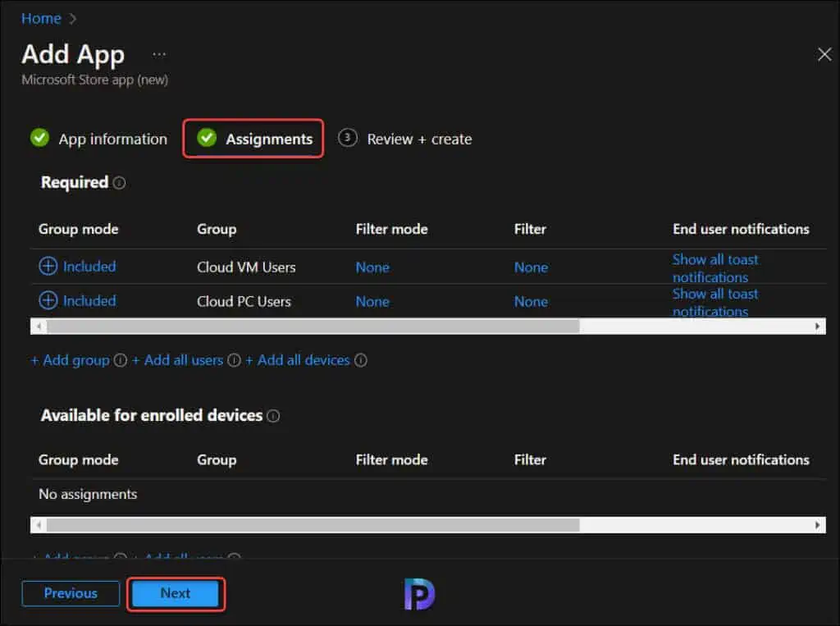
Task: Click the step 3 circle icon
Action: (x=347, y=138)
